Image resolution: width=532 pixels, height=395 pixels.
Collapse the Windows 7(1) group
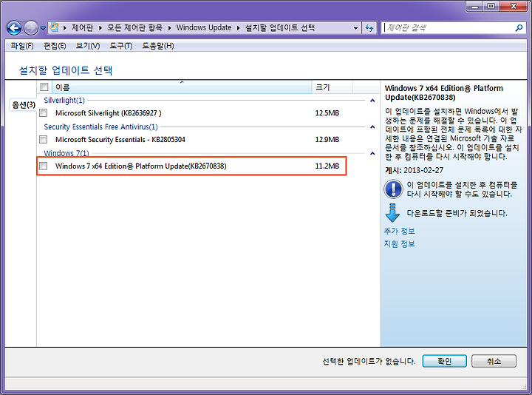point(372,154)
